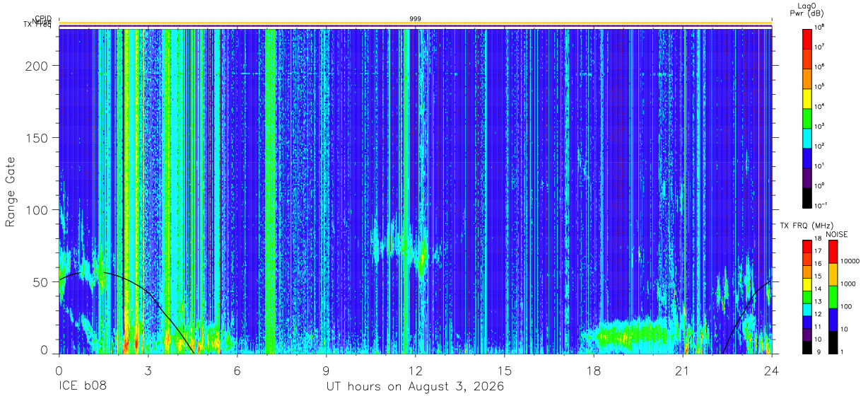This screenshot has width=868, height=401.
Task: Click the orange CPID strip at the plot top
Action: (x=415, y=23)
